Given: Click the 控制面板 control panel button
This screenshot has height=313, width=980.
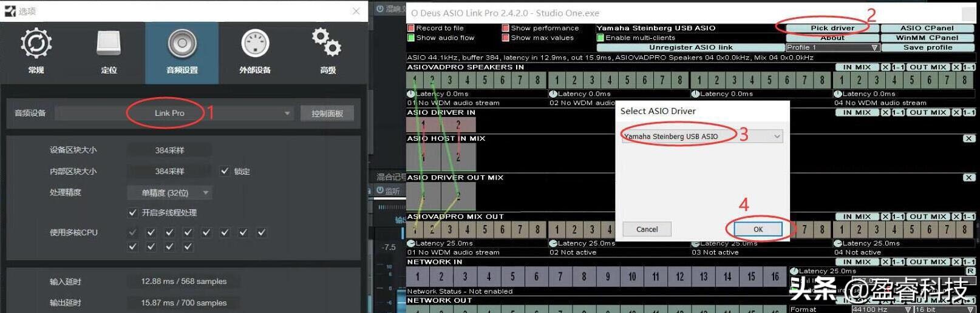Looking at the screenshot, I should 327,113.
